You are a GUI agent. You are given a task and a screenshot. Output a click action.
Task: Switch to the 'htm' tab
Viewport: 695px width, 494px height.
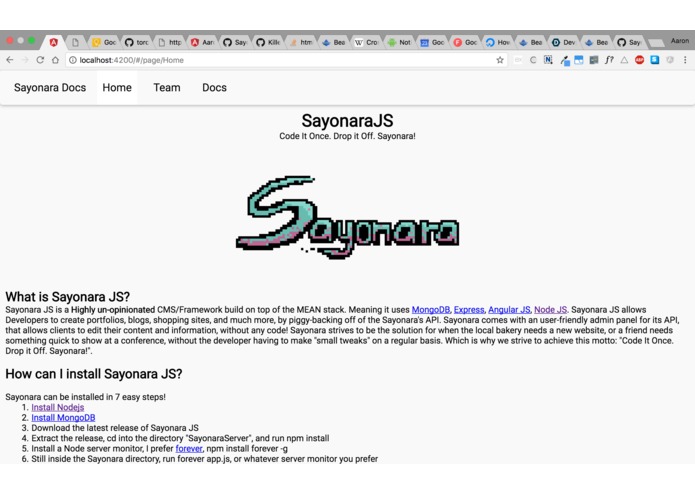tap(302, 42)
